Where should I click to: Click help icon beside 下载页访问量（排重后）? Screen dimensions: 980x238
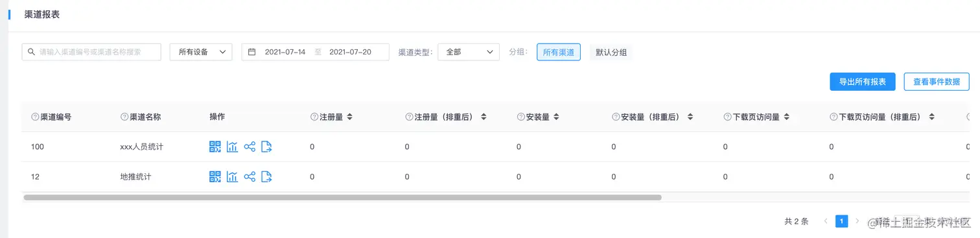pyautogui.click(x=834, y=117)
